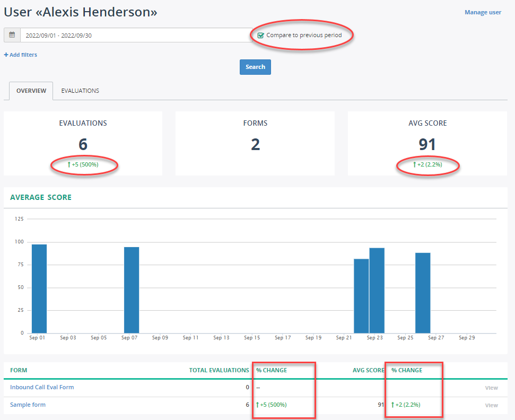The height and width of the screenshot is (420, 515).
Task: Click the Sep 07 bar in chart
Action: tap(132, 290)
